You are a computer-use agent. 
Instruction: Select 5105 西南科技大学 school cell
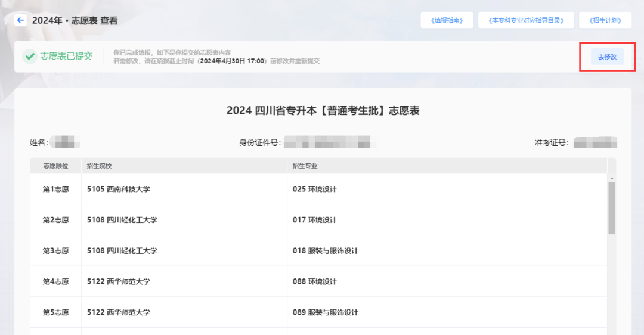(x=118, y=189)
